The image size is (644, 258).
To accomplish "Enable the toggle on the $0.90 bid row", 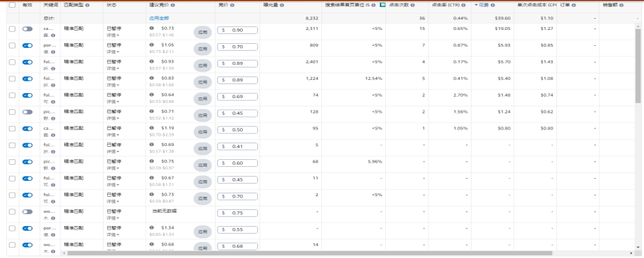I will (28, 29).
